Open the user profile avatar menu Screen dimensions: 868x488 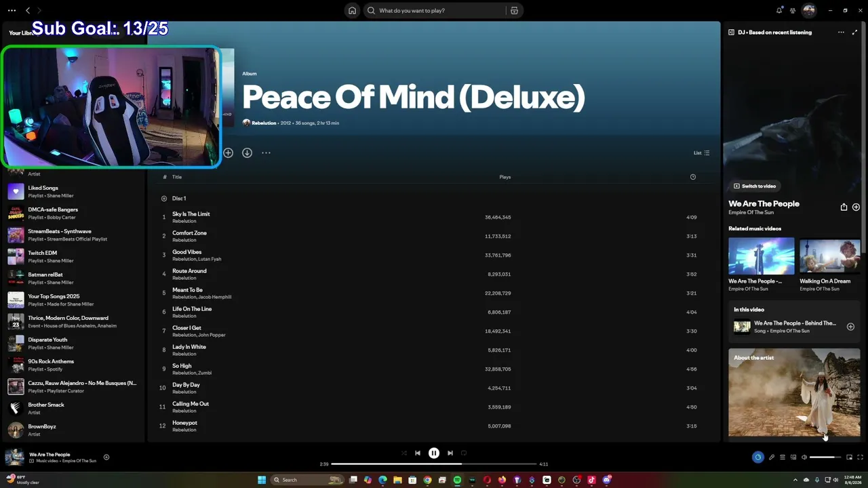809,10
